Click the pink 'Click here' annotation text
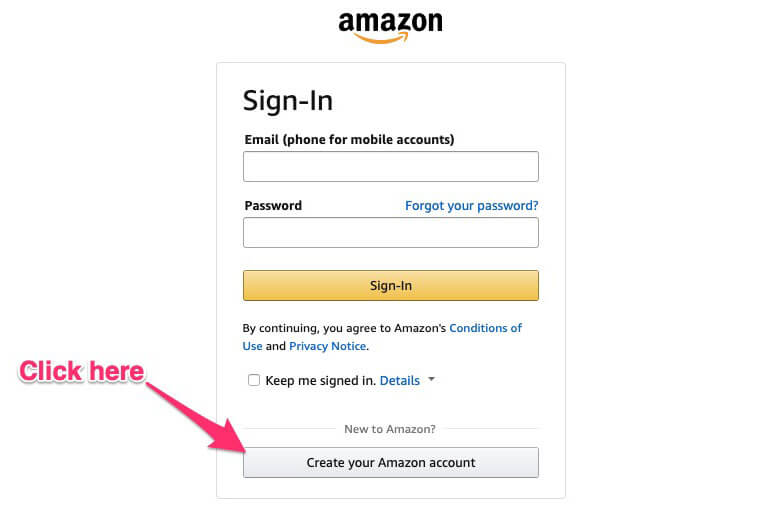The height and width of the screenshot is (514, 762). (82, 371)
